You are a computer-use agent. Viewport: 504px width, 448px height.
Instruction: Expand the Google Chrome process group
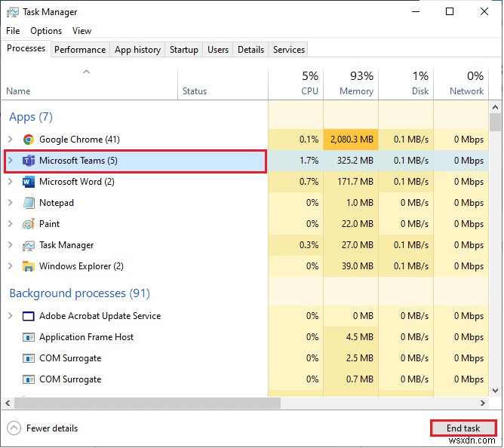coord(10,140)
